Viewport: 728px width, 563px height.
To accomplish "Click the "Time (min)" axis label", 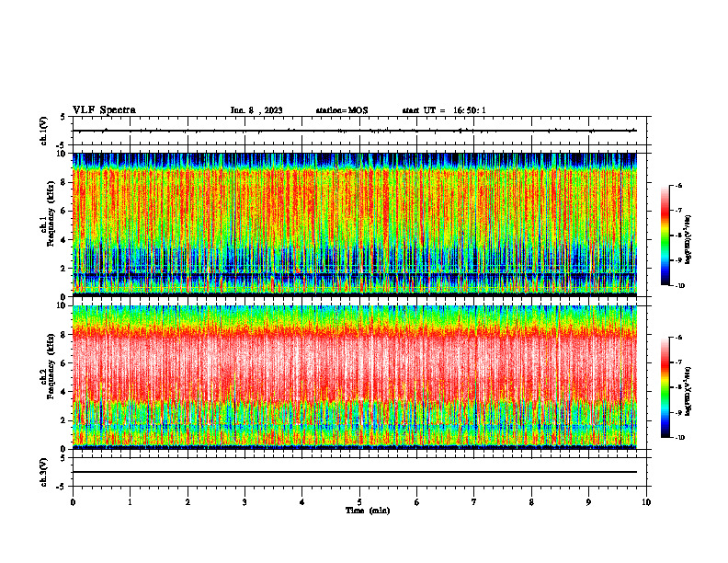I will (368, 511).
